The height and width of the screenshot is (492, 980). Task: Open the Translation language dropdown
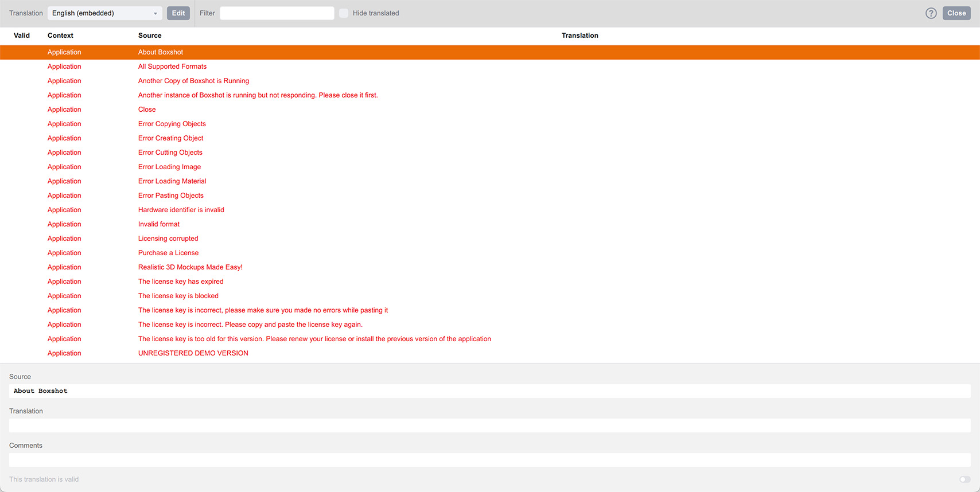pos(104,13)
